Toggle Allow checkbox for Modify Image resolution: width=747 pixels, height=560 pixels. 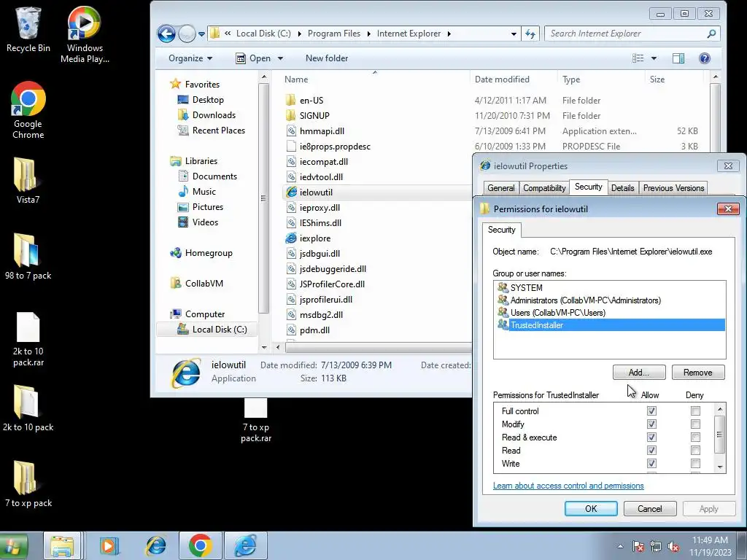click(651, 424)
